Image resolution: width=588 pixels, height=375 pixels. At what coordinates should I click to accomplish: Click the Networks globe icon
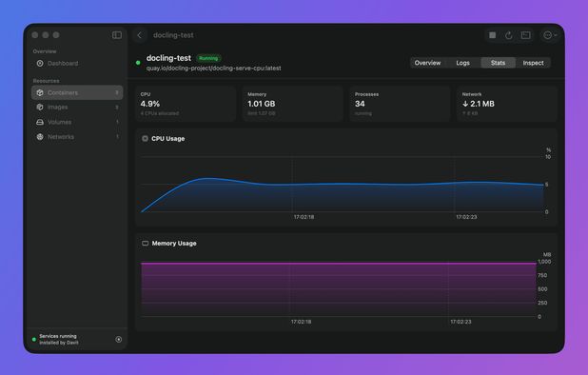point(40,137)
